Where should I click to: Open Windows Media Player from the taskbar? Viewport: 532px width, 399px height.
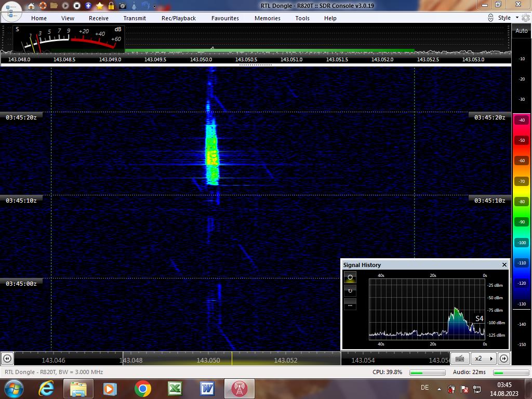110,389
